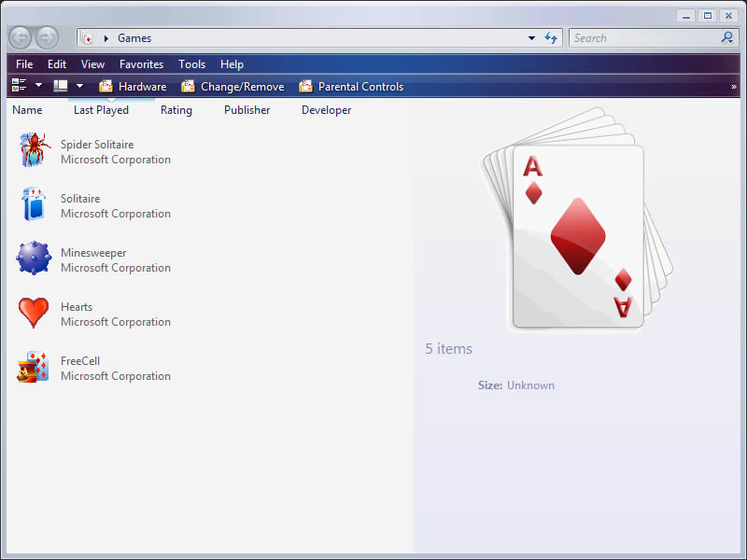Maximize the Games window
The height and width of the screenshot is (560, 747).
click(x=708, y=16)
